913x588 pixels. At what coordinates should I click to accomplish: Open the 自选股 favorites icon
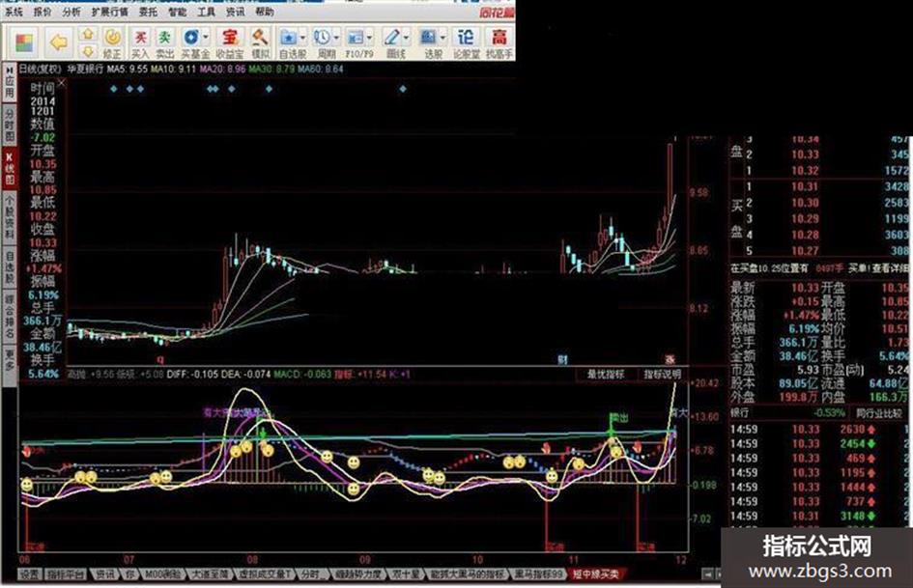tap(288, 38)
